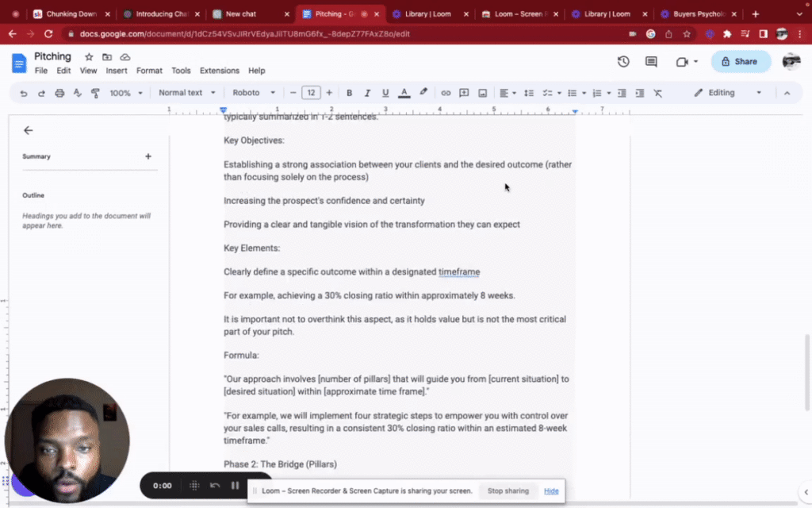Open the Format menu
Viewport: 812px width, 508px height.
[149, 71]
